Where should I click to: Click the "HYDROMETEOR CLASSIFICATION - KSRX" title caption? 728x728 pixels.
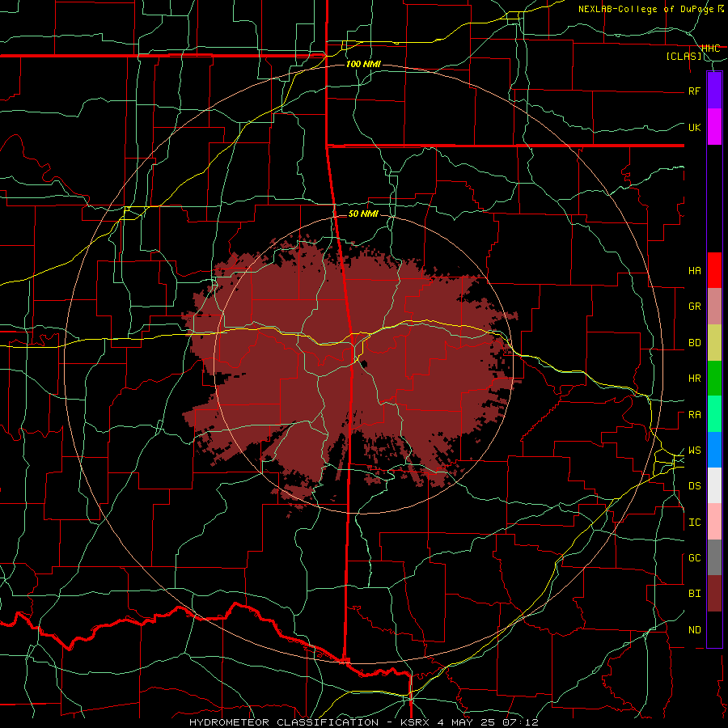click(x=310, y=722)
